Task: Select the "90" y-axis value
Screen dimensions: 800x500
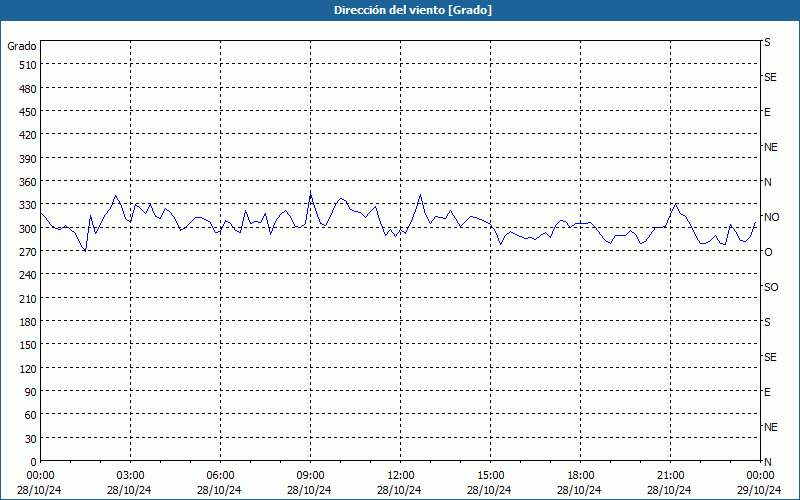Action: click(31, 392)
